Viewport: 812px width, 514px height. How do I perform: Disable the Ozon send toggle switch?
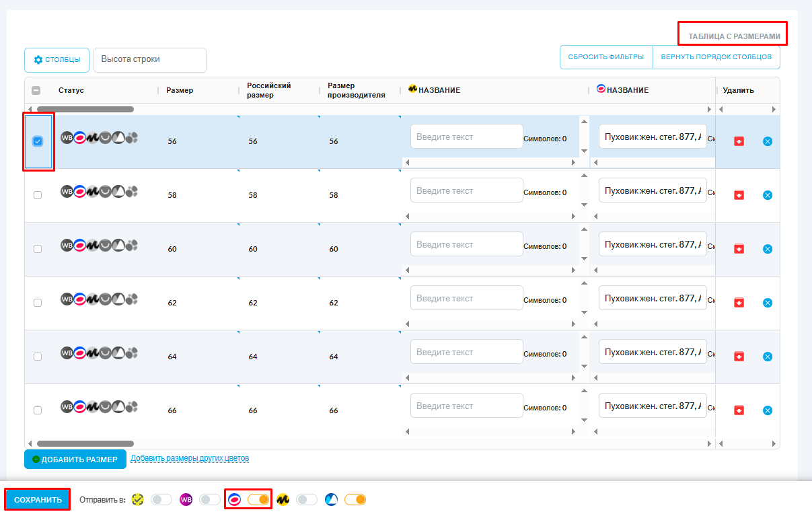[258, 500]
